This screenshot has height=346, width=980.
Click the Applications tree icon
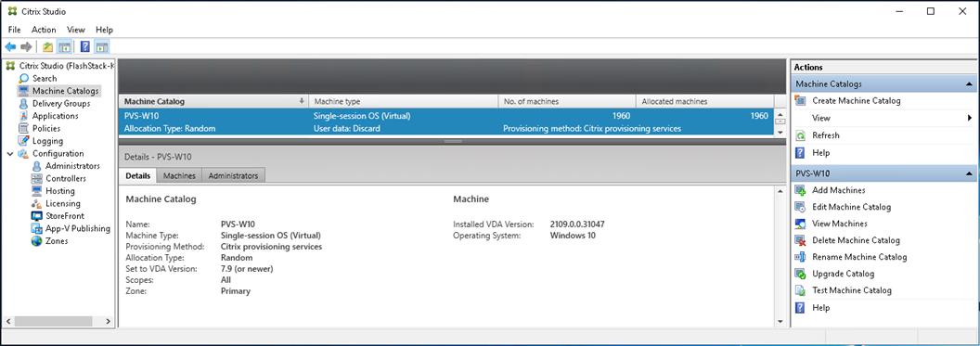coord(24,116)
